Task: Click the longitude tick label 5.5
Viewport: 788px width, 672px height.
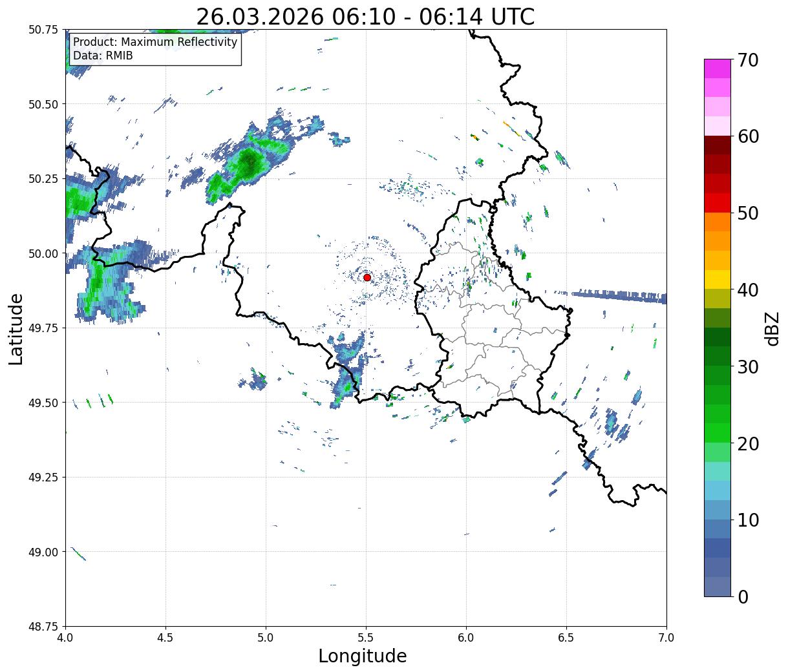Action: 366,638
